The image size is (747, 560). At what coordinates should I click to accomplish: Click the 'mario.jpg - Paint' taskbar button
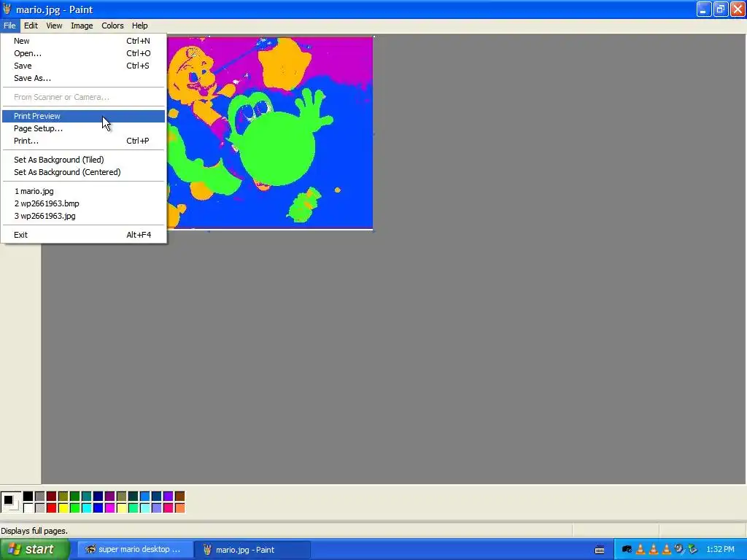pos(252,550)
